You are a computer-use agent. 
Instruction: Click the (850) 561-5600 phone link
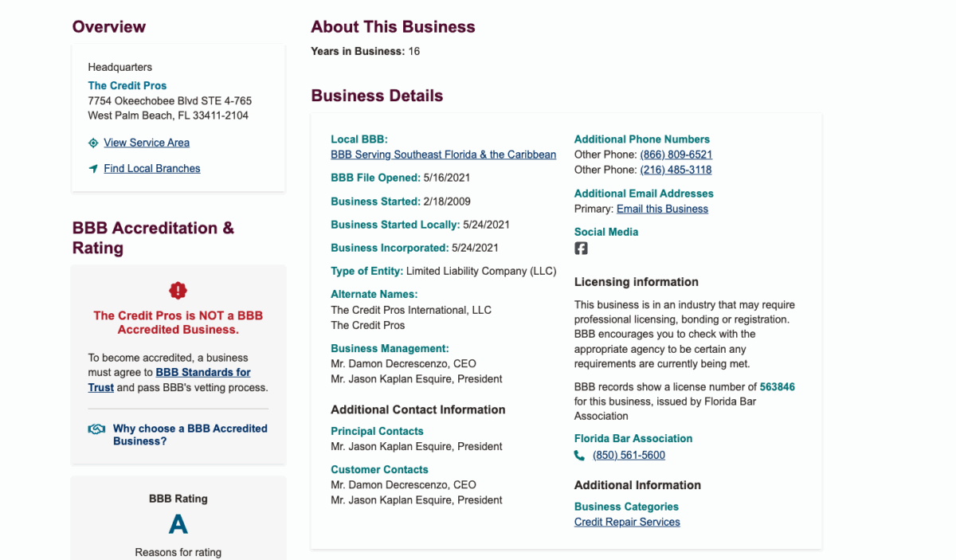[x=628, y=454]
